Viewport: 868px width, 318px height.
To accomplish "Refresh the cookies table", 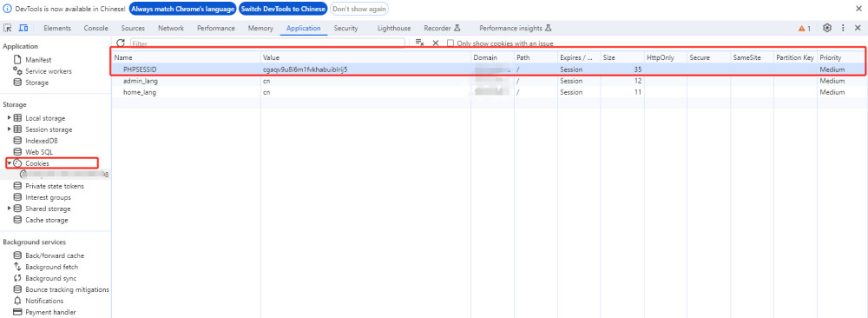I will [120, 43].
